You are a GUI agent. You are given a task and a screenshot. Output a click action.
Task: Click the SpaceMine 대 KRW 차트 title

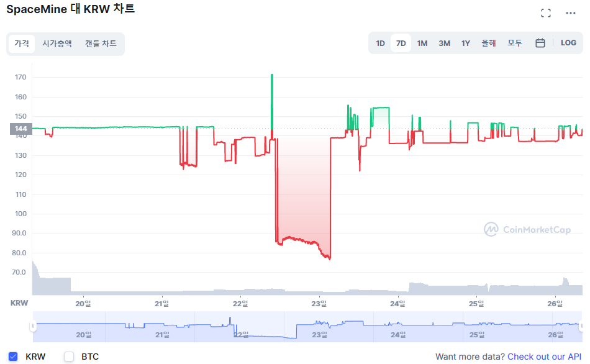coord(70,9)
